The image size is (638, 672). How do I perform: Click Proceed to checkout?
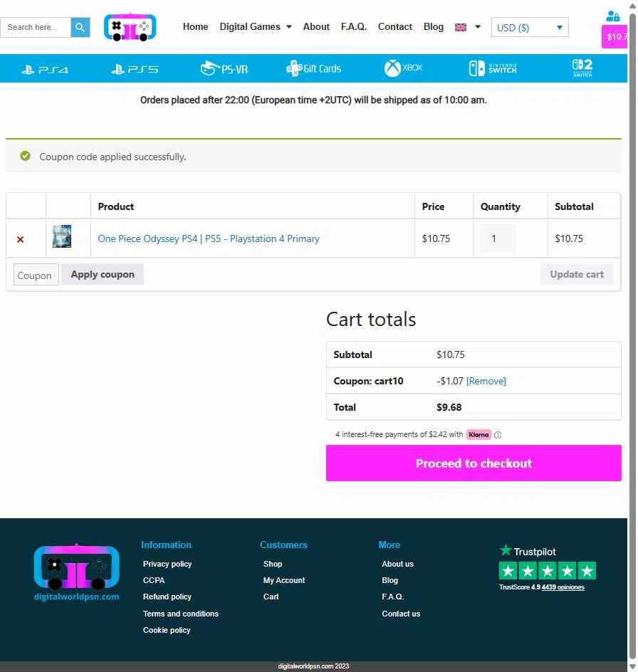pos(474,463)
